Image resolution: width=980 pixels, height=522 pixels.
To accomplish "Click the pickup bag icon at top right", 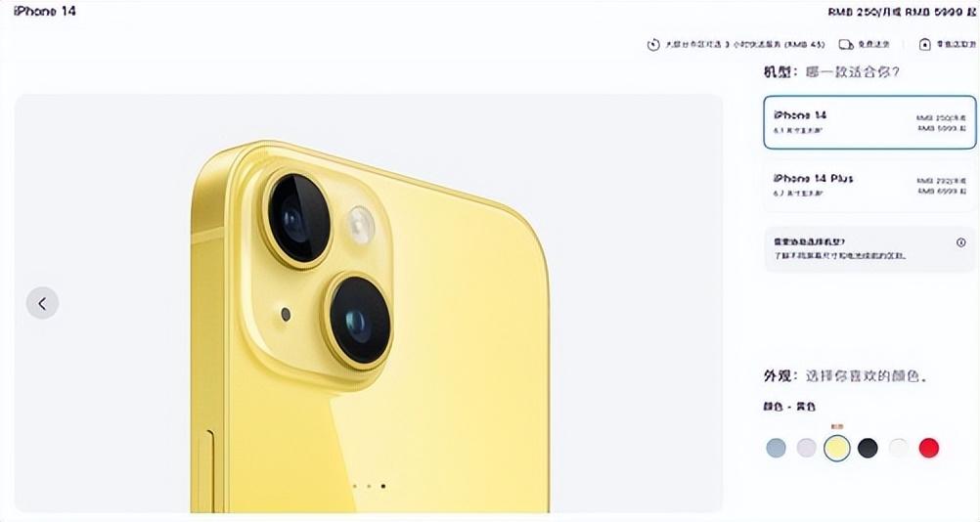I will click(x=925, y=45).
